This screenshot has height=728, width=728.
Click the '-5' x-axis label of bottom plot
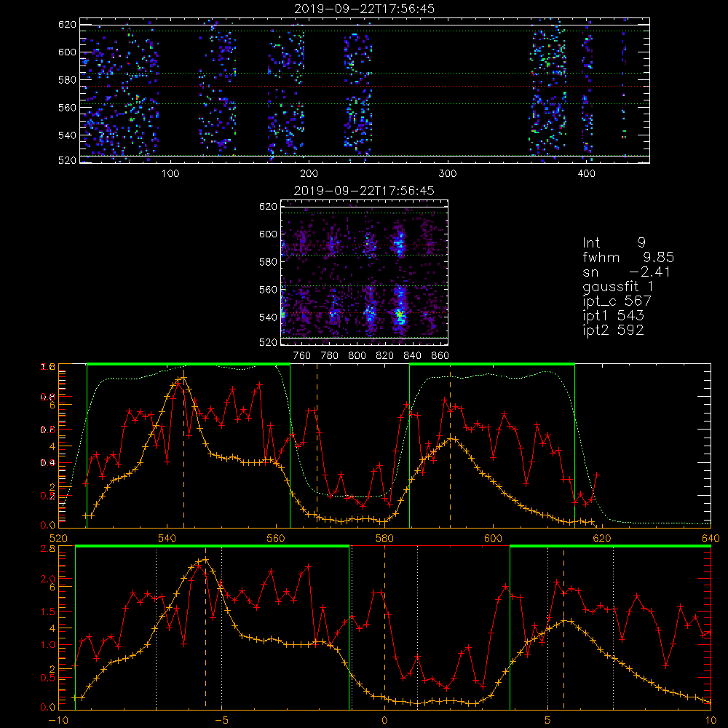click(221, 721)
